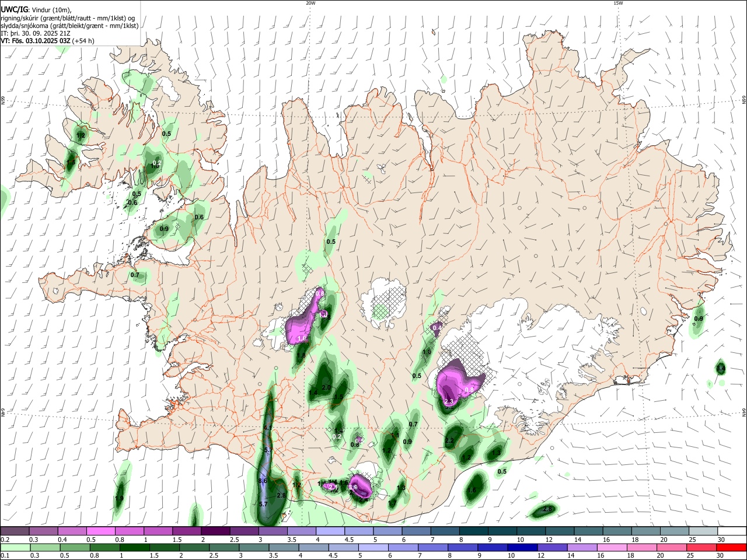The image size is (747, 560).
Task: Click the 'rigning/skúrir' rain legend description line
Action: point(68,17)
